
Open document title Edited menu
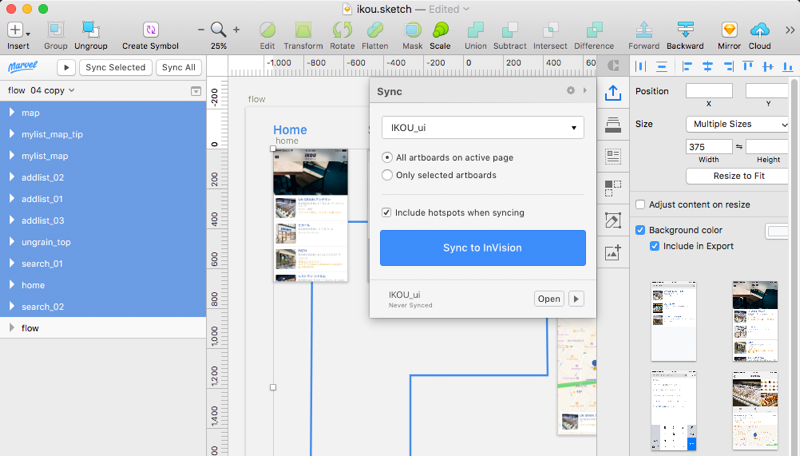point(449,9)
